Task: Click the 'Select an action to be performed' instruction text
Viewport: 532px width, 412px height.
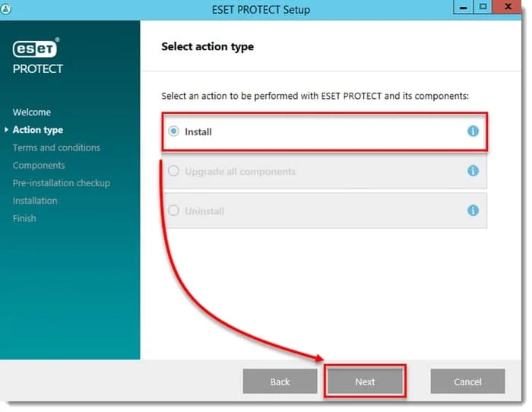Action: [315, 96]
